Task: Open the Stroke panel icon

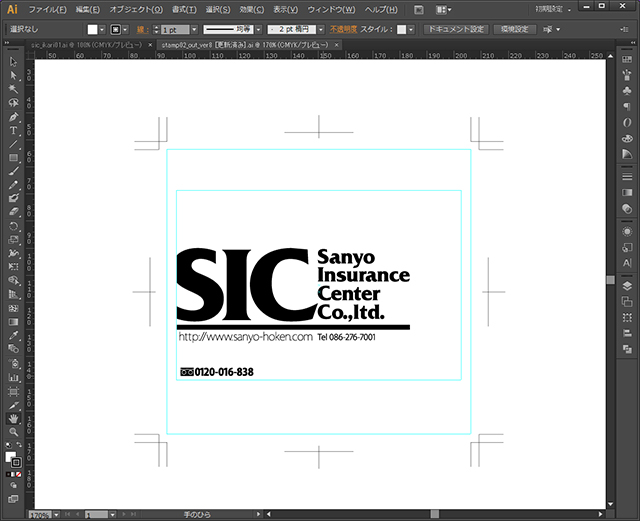Action: [x=627, y=176]
